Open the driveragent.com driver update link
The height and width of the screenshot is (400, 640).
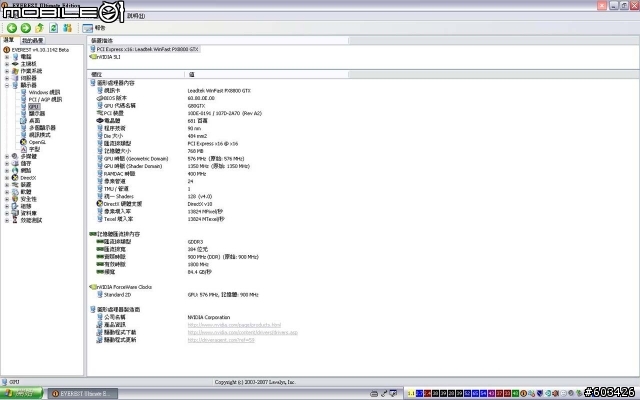pos(221,340)
